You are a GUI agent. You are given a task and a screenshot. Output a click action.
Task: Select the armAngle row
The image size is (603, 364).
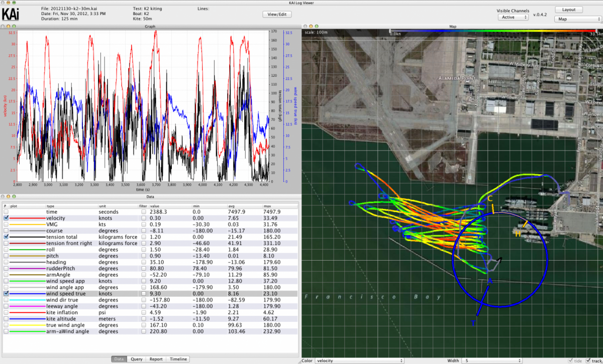(150, 275)
